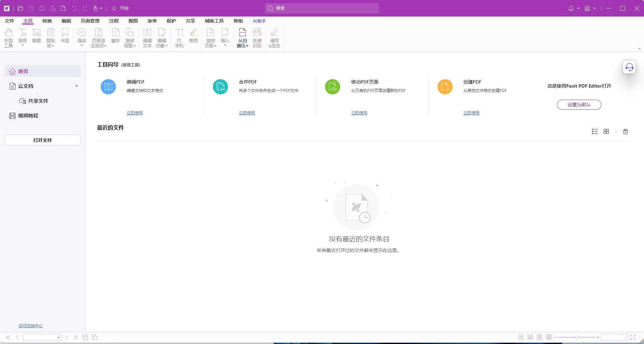Click the user account icon
The width and height of the screenshot is (644, 344).
pos(587,8)
